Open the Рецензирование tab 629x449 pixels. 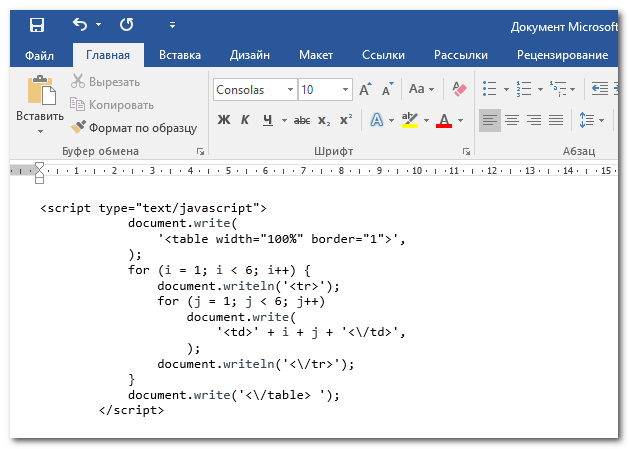[x=562, y=55]
